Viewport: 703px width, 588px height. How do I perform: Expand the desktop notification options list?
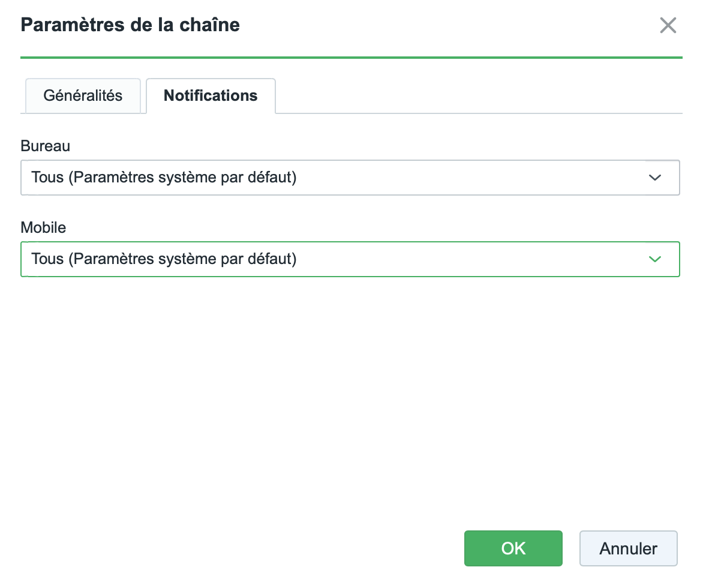(350, 178)
